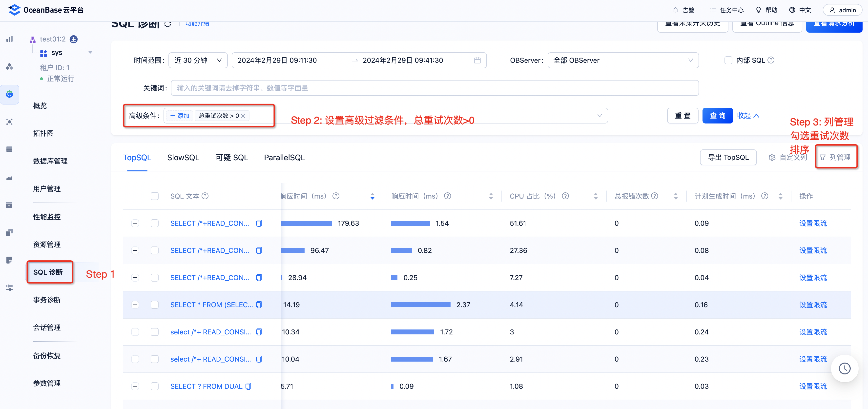Select the monitoring bar-chart icon in left sidebar

9,39
